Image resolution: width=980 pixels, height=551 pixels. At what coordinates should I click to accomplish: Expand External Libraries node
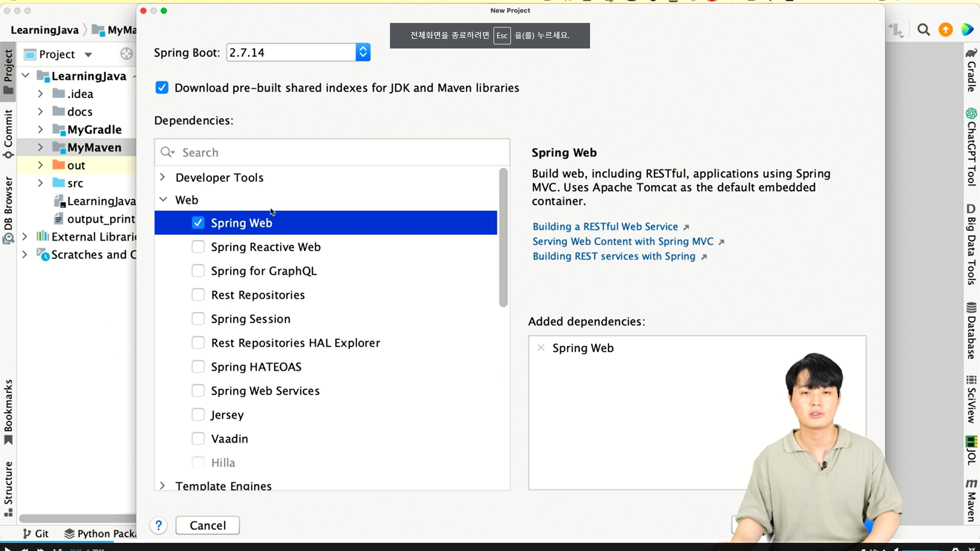[24, 237]
